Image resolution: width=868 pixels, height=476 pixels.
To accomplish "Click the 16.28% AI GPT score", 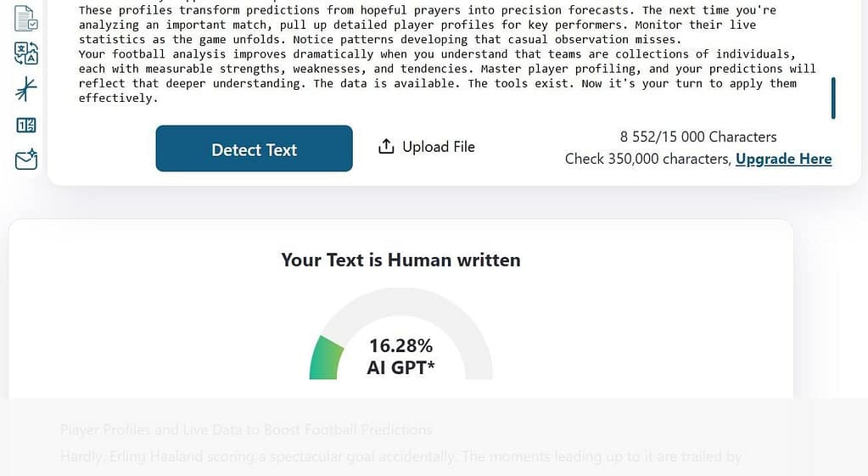I will pyautogui.click(x=400, y=356).
